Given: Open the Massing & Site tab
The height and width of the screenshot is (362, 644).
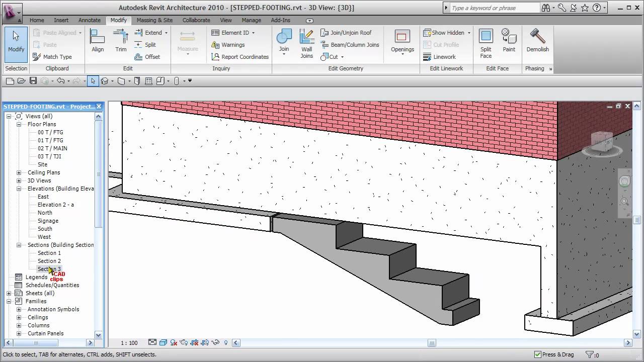Looking at the screenshot, I should 154,20.
